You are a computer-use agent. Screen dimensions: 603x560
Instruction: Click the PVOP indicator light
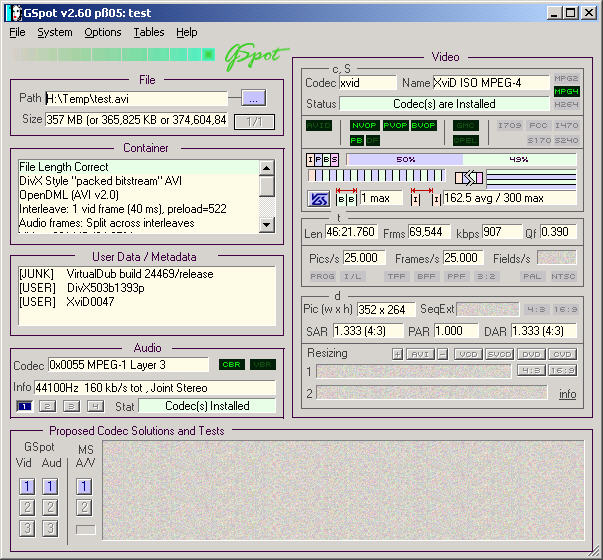click(396, 125)
